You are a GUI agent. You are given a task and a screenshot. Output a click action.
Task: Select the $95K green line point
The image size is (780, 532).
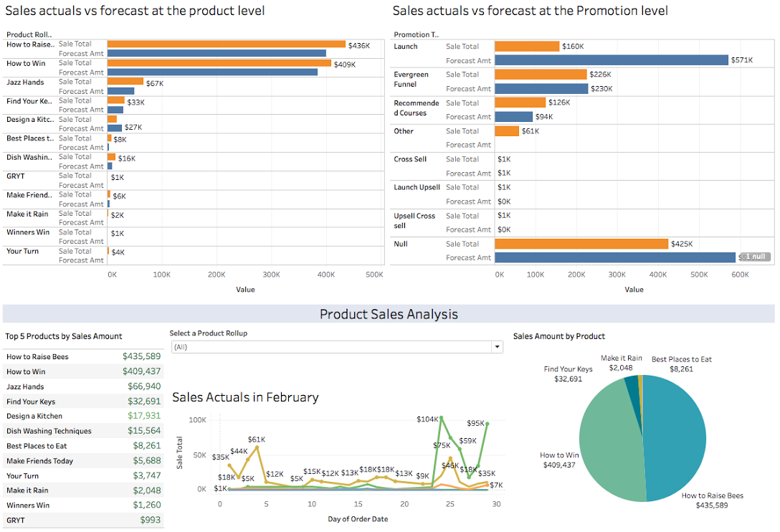pos(487,424)
